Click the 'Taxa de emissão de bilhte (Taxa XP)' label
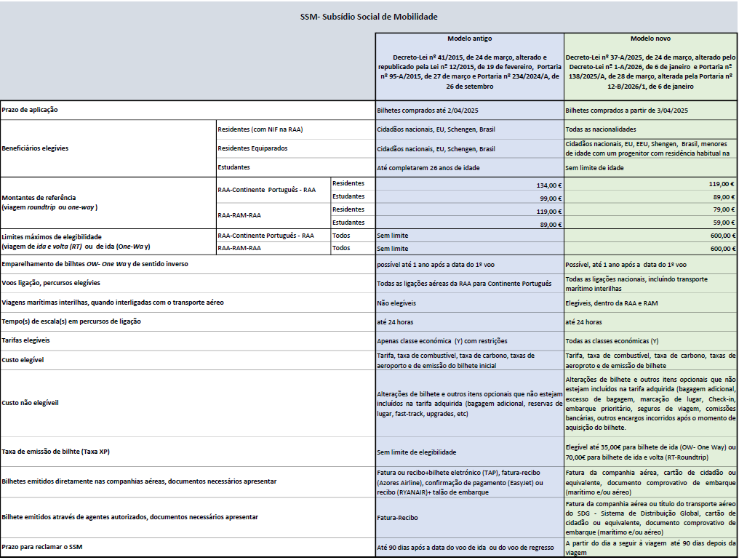 coord(55,452)
